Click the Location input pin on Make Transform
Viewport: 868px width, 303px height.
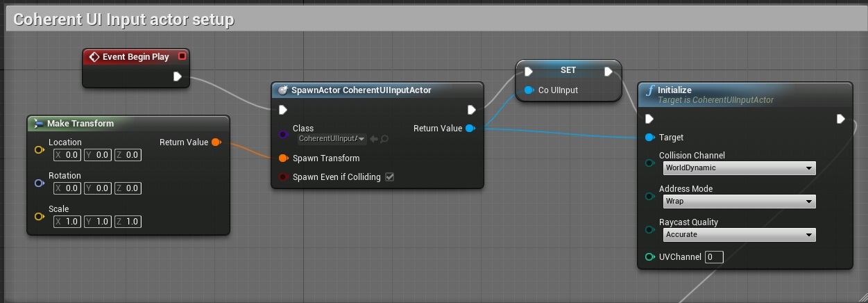(39, 150)
